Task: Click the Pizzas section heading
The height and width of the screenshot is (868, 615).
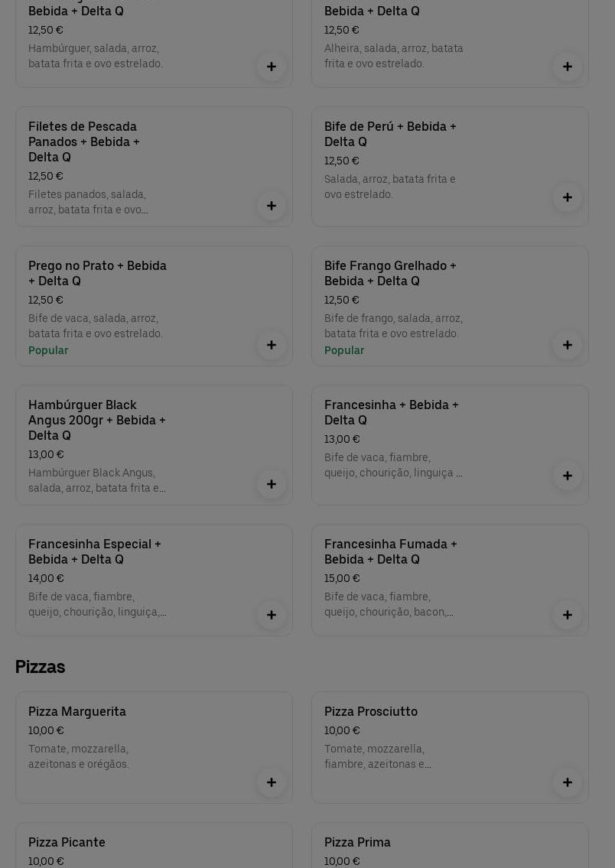Action: point(40,667)
